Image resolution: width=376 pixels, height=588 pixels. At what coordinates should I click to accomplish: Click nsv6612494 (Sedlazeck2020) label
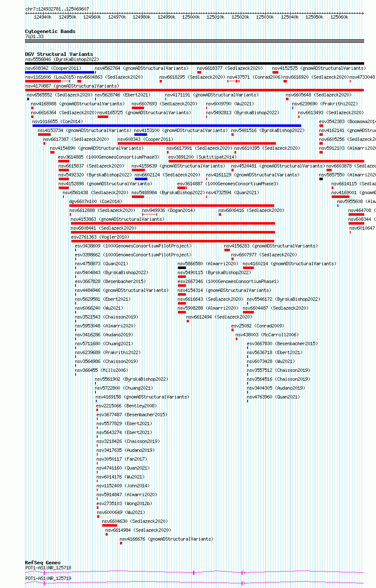219,317
